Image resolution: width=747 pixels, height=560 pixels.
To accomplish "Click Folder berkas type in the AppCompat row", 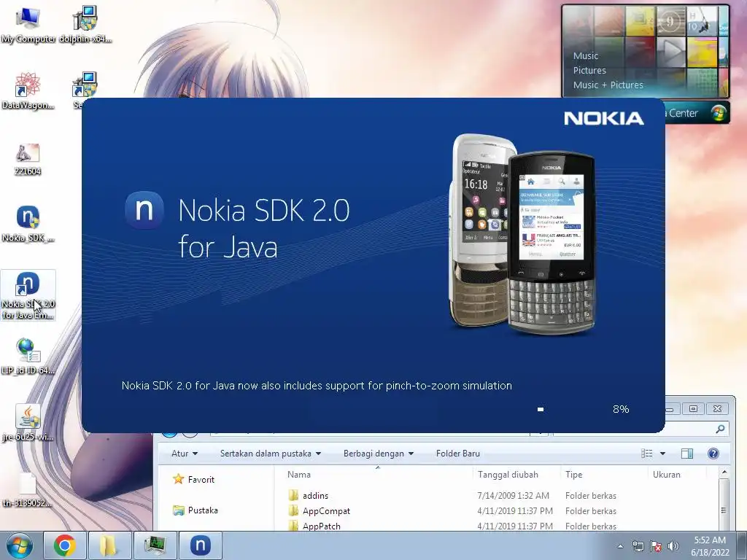I will [591, 510].
